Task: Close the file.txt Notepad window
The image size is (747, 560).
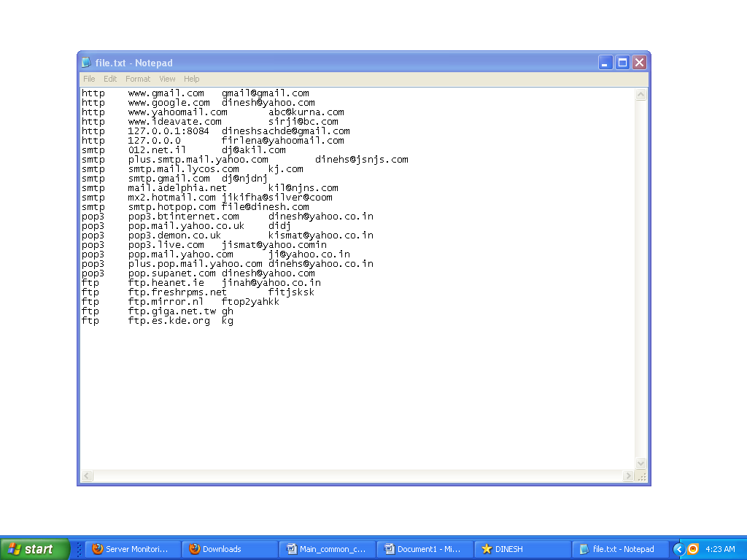Action: point(639,63)
